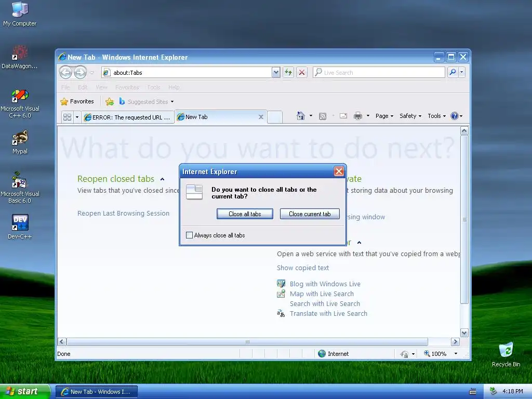Open the address bar history dropdown
This screenshot has height=399, width=532.
tap(276, 72)
